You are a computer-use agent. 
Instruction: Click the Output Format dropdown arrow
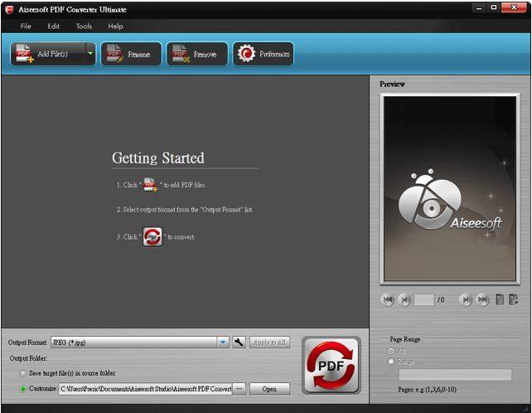tap(223, 342)
